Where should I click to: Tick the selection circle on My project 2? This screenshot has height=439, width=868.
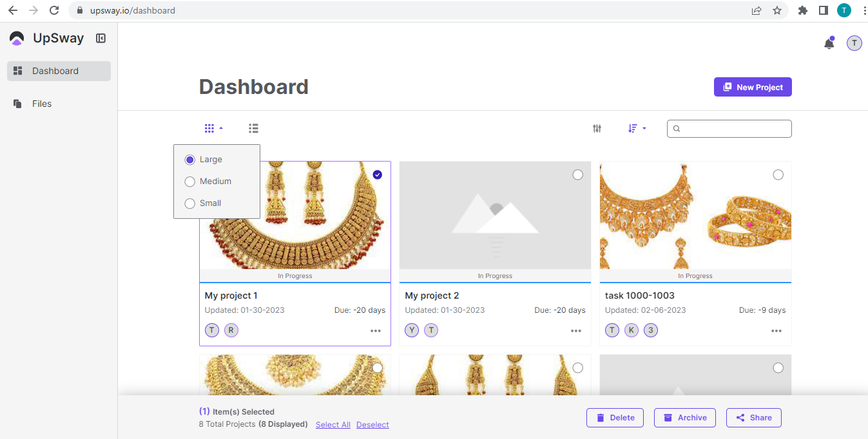577,174
